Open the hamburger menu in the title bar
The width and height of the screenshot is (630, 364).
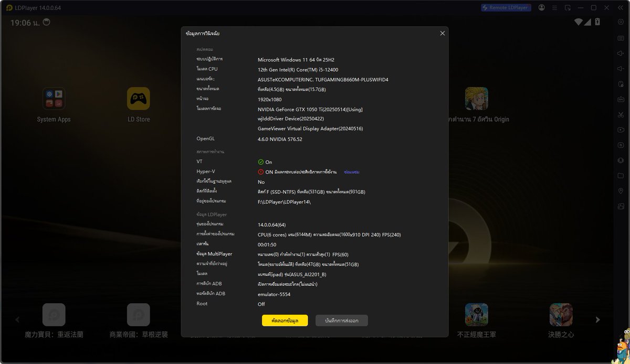pos(554,7)
